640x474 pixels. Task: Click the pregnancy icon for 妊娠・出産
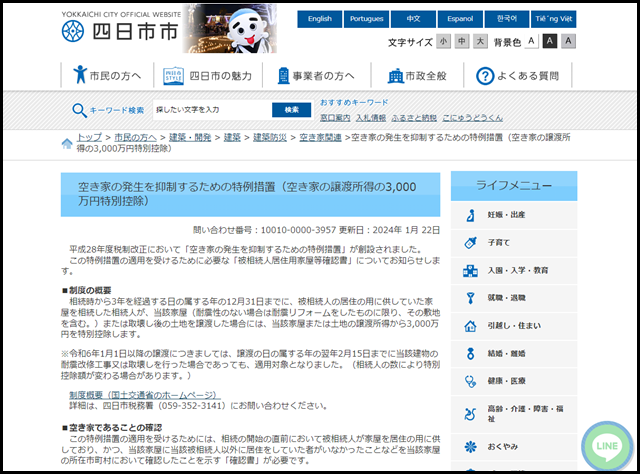click(x=470, y=215)
